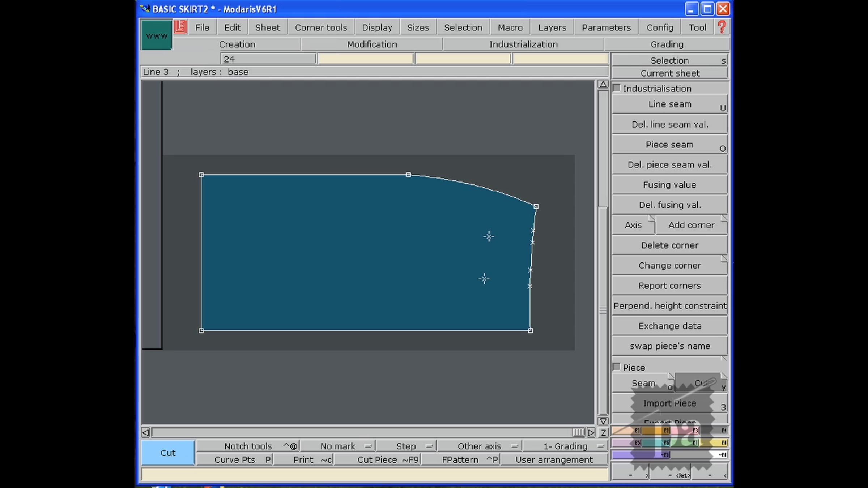Screen dimensions: 868x488
Task: Toggle the Curve Pts option
Action: (x=235, y=459)
